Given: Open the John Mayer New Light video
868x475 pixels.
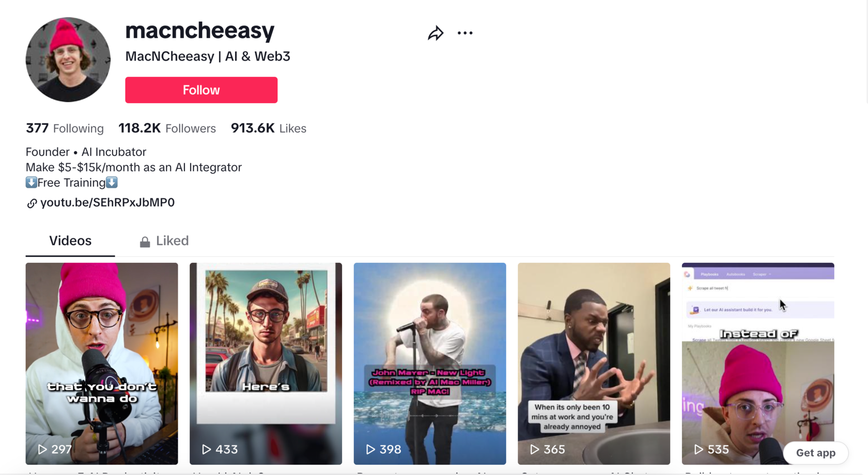Looking at the screenshot, I should [430, 363].
